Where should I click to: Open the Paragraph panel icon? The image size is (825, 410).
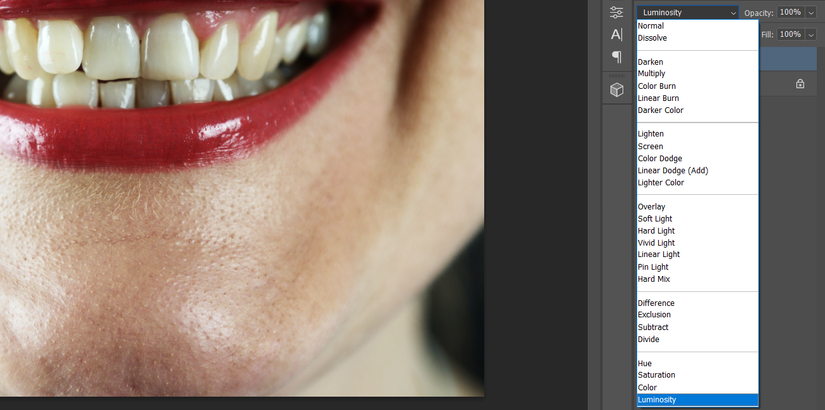pos(616,56)
